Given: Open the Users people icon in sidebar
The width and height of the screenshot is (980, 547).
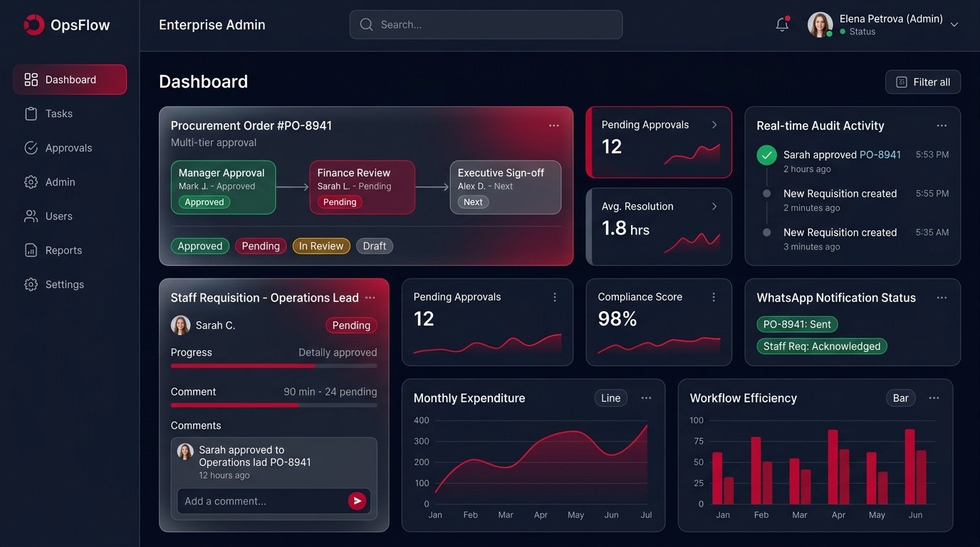Looking at the screenshot, I should [x=31, y=217].
